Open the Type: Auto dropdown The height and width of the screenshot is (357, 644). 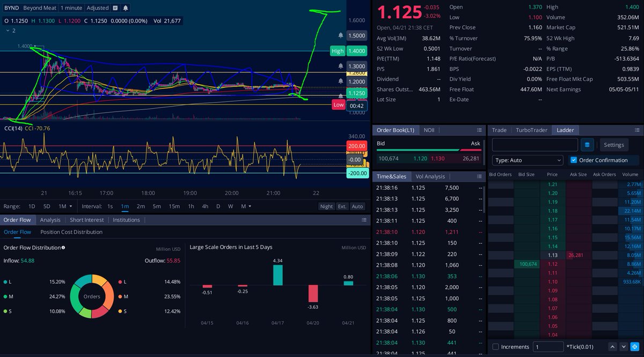(x=528, y=160)
